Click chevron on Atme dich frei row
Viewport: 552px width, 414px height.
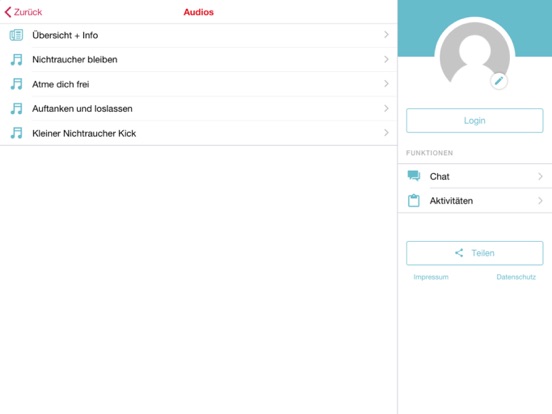[x=386, y=83]
